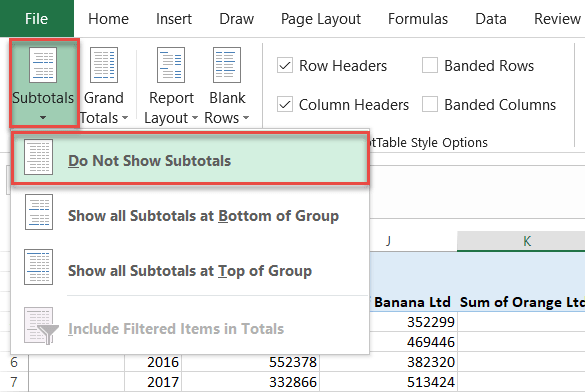Click cell with value 382320
Viewport: 585px width, 392px height.
(388, 362)
